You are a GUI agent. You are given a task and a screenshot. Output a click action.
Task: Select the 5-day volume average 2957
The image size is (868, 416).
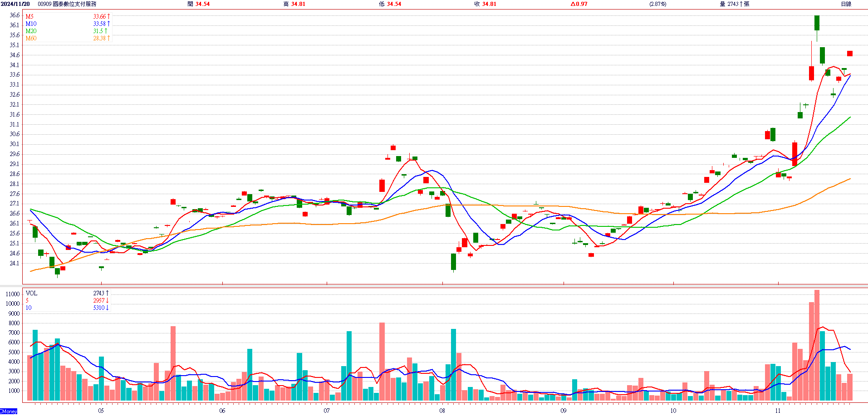coord(99,301)
